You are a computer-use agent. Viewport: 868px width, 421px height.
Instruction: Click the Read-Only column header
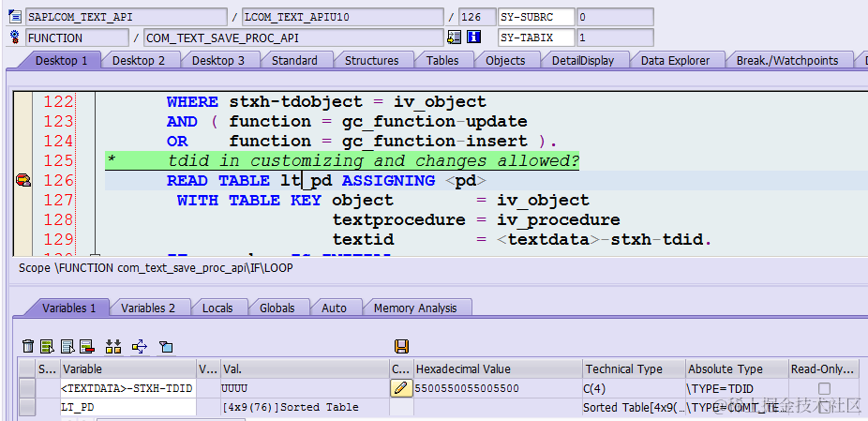(x=824, y=368)
